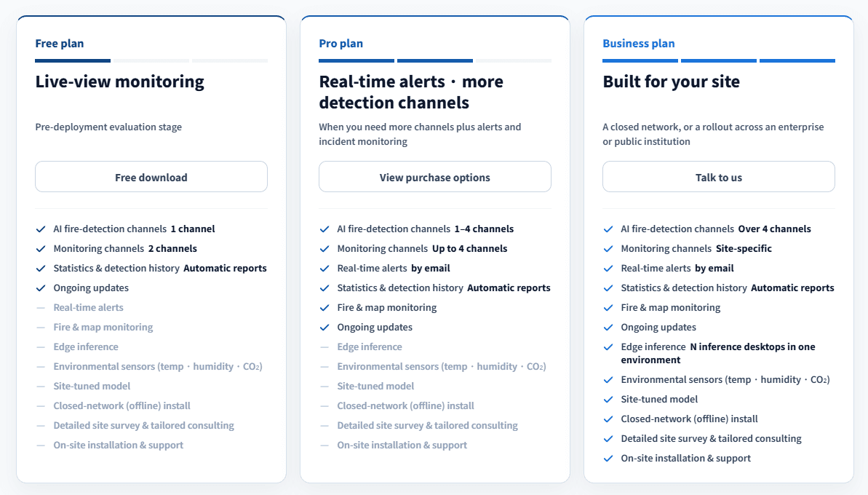Click the 'Pro plan' label
868x495 pixels.
click(x=341, y=43)
